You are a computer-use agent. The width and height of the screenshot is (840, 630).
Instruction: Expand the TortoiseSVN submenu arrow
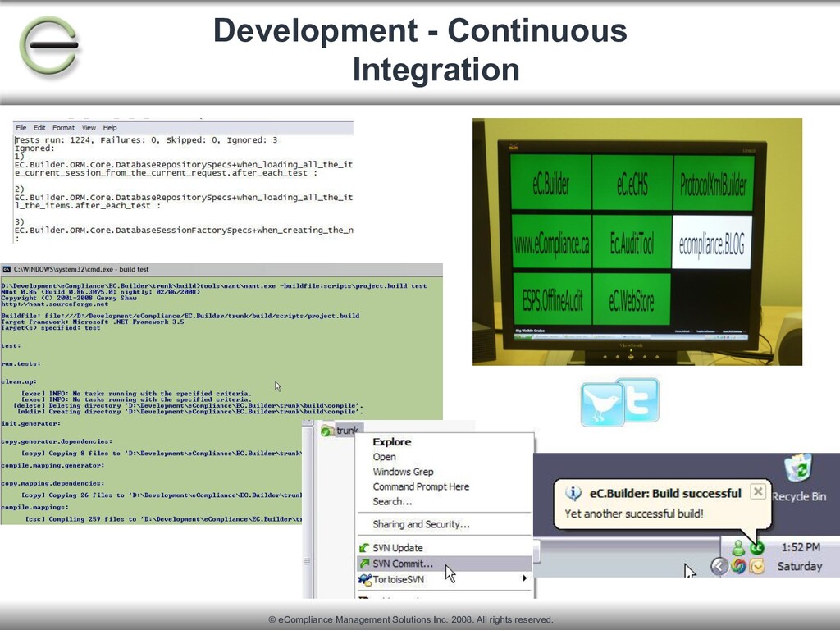524,578
